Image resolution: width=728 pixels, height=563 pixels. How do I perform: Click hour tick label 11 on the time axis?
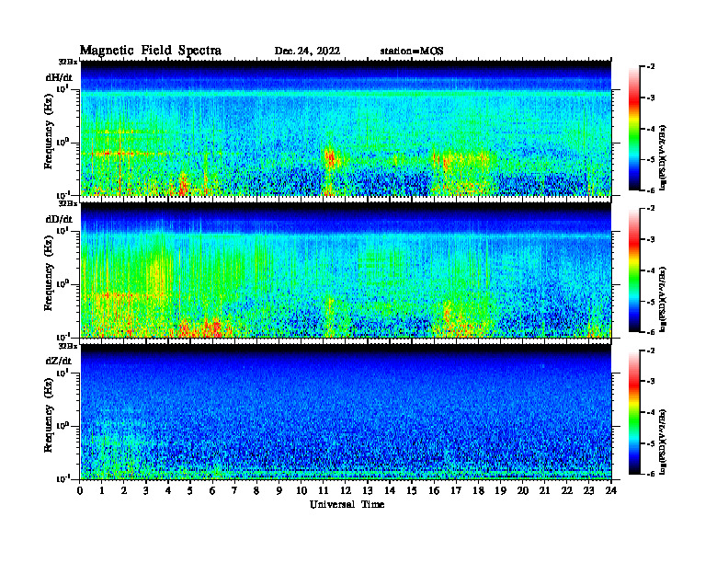point(324,491)
